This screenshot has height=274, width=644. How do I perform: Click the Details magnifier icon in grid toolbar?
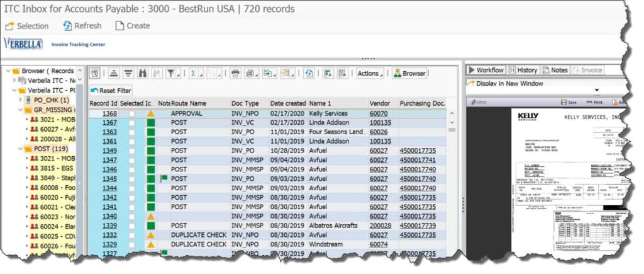click(x=95, y=73)
